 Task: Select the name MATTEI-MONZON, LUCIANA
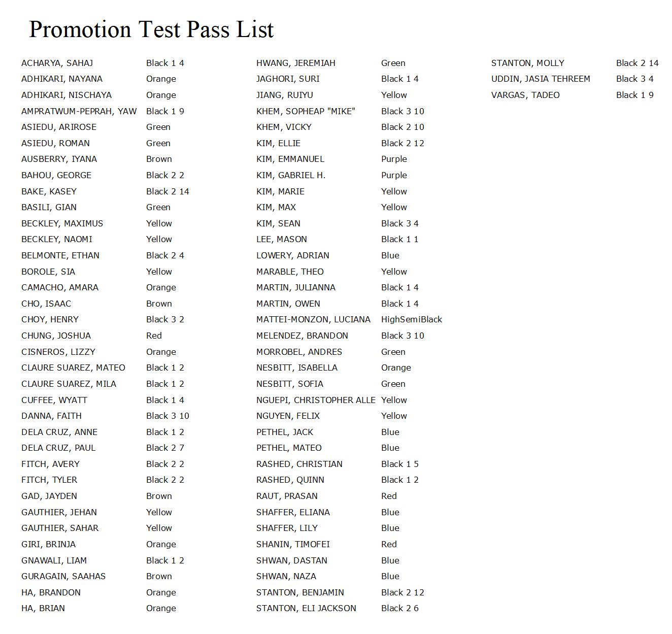[x=313, y=319]
